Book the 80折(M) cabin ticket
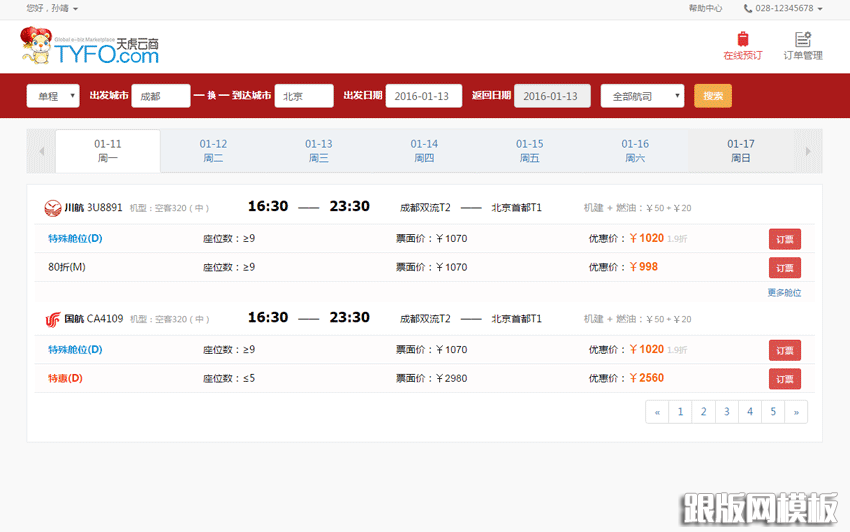850x532 pixels. [784, 267]
